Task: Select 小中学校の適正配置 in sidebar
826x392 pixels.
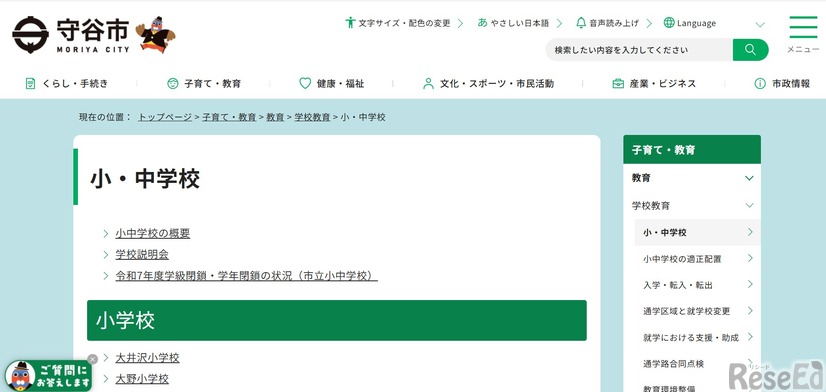Action: pos(682,259)
